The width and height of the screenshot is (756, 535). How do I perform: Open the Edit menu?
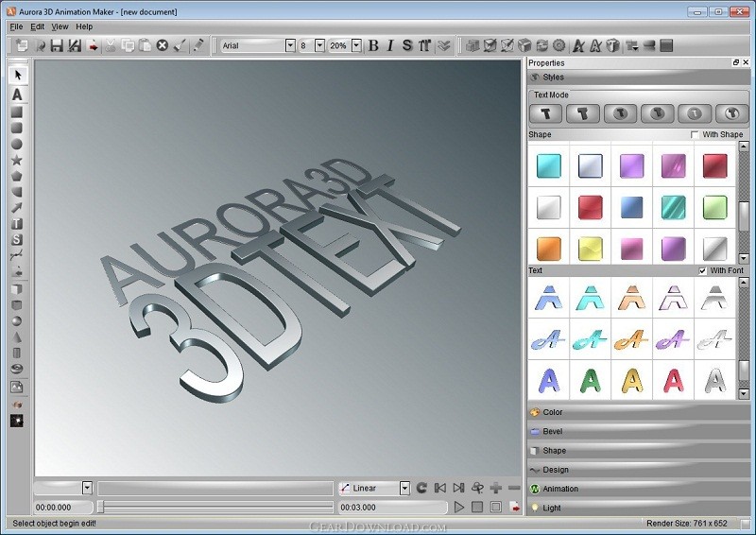37,26
